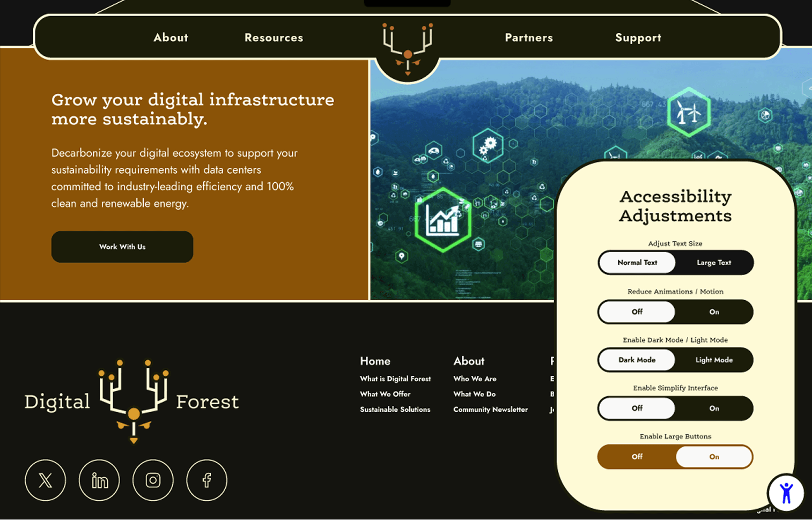The height and width of the screenshot is (520, 812).
Task: Open the Resources navbar menu
Action: point(274,38)
